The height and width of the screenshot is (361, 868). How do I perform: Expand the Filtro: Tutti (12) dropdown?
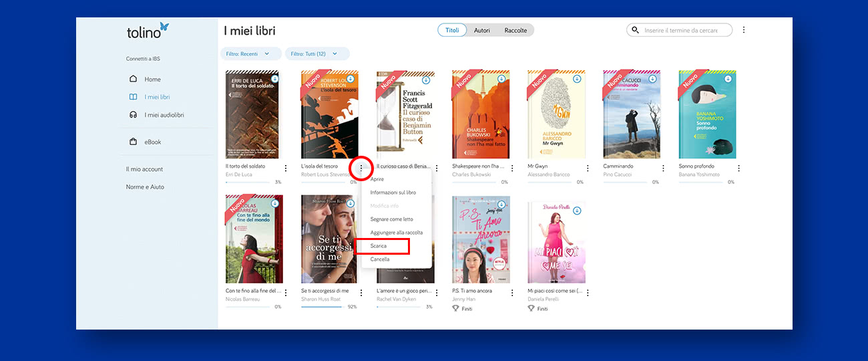(314, 53)
